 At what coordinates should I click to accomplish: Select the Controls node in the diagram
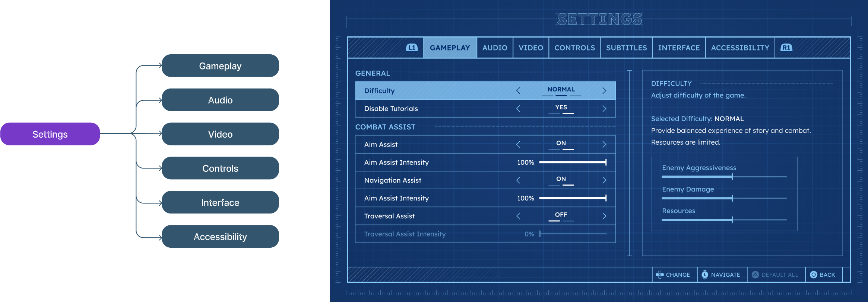pyautogui.click(x=220, y=168)
